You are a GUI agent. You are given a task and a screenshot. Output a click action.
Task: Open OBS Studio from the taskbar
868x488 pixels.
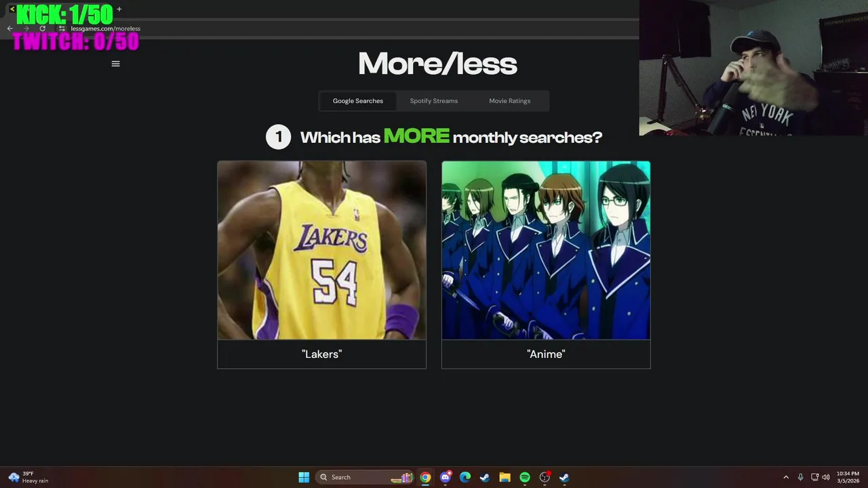click(x=545, y=477)
